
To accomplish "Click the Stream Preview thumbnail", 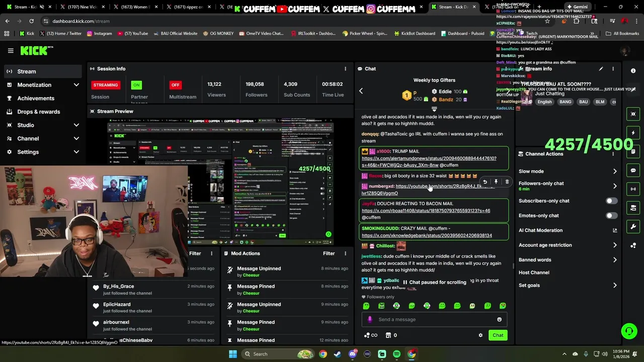I will [x=220, y=182].
